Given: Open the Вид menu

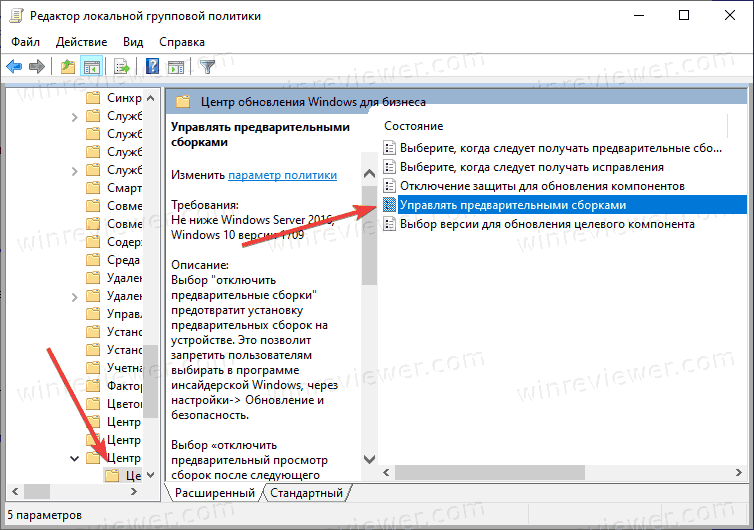Looking at the screenshot, I should click(x=133, y=42).
